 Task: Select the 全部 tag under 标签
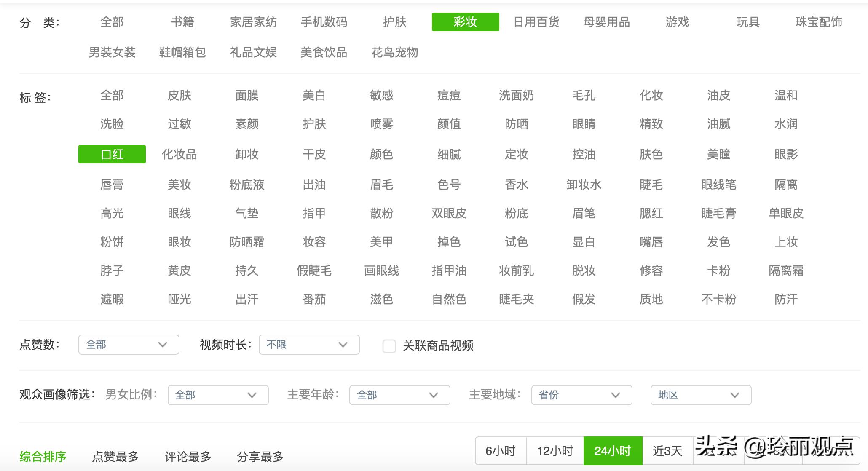[112, 95]
